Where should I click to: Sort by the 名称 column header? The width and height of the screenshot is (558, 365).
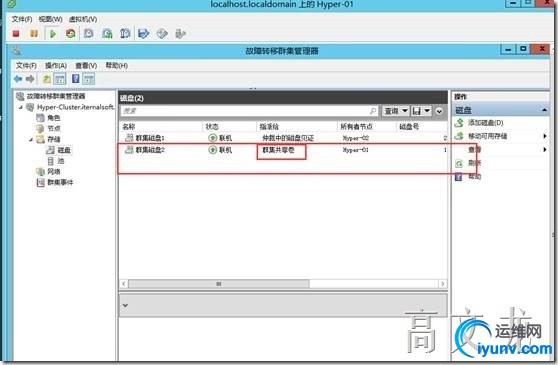tap(129, 126)
